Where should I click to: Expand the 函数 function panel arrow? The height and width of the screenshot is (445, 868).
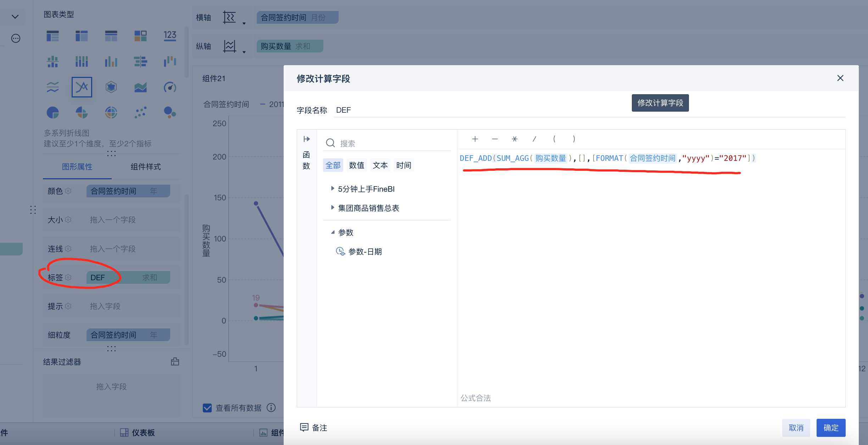tap(307, 139)
